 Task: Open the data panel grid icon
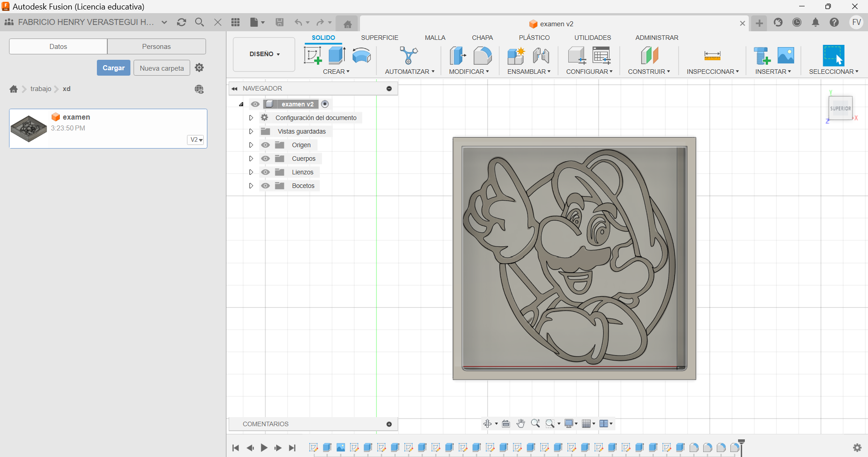[235, 22]
